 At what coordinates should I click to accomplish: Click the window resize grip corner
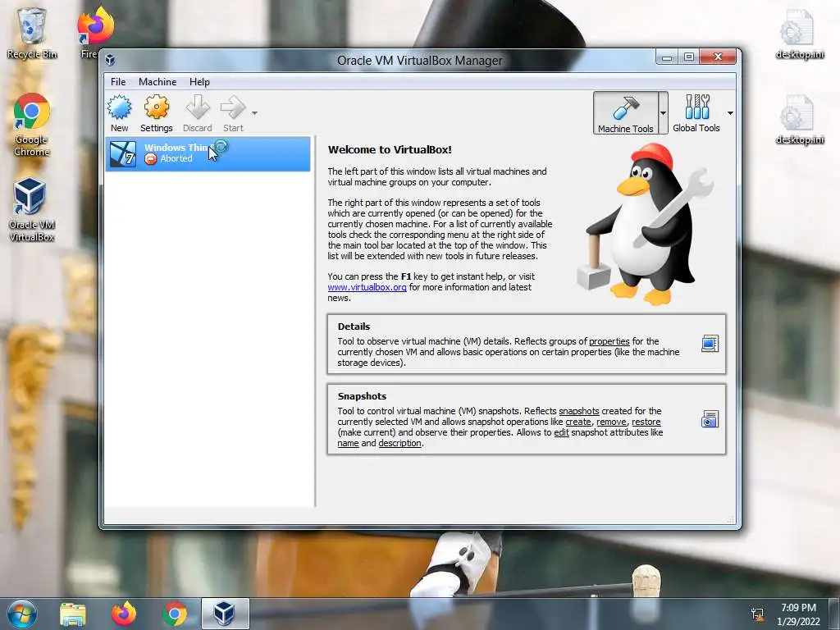click(x=731, y=519)
